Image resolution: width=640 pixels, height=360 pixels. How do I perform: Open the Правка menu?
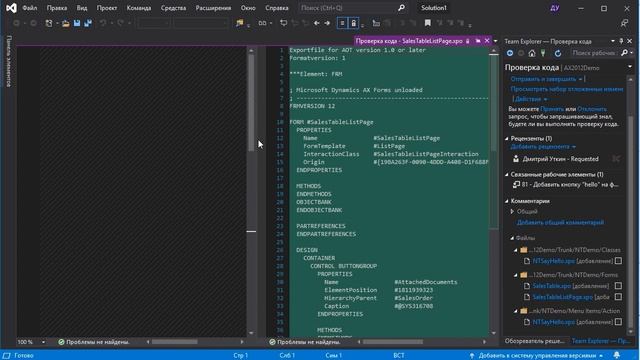pyautogui.click(x=57, y=8)
